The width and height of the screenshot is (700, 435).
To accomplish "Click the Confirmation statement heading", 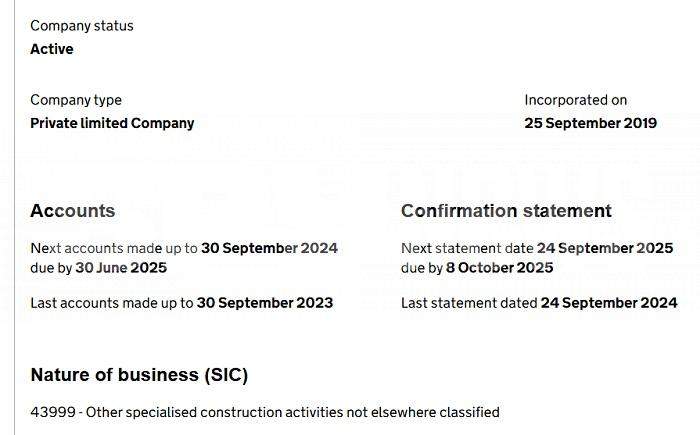I will (506, 211).
